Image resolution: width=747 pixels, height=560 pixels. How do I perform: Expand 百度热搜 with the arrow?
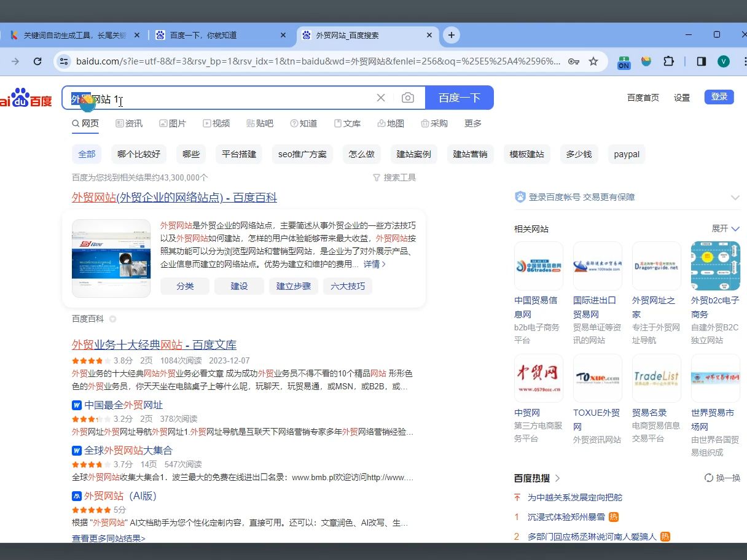pos(558,478)
